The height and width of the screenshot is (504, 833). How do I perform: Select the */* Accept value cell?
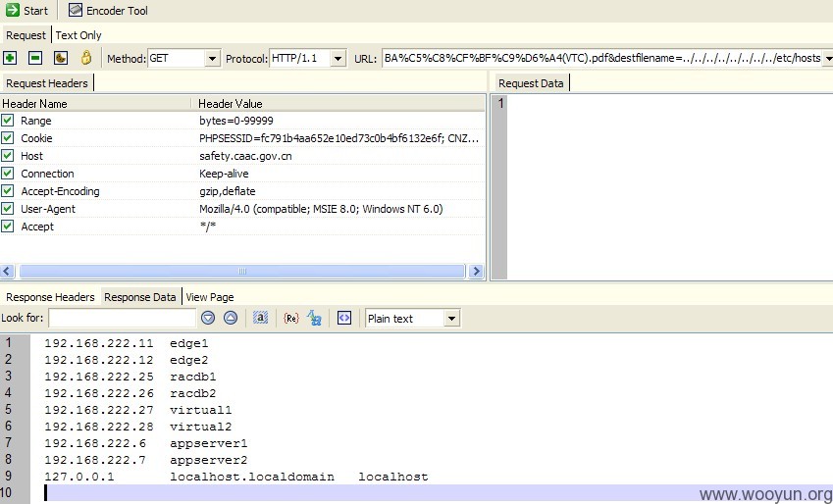click(208, 227)
